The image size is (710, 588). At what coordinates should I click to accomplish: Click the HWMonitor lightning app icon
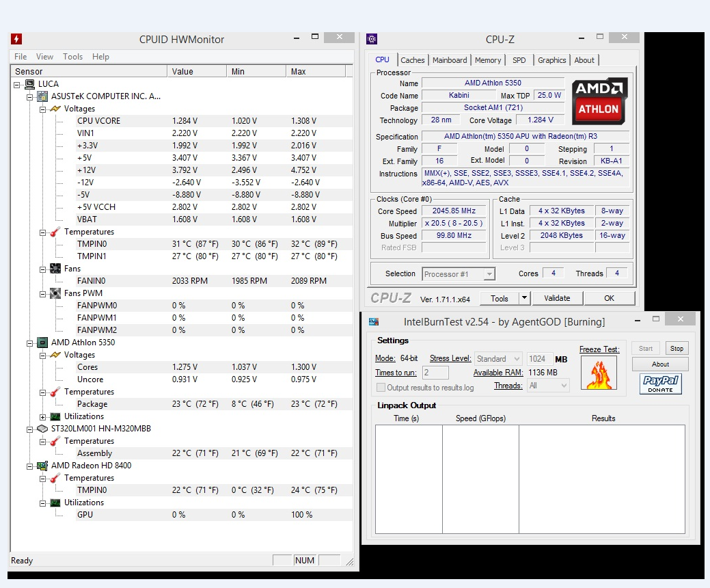point(16,39)
